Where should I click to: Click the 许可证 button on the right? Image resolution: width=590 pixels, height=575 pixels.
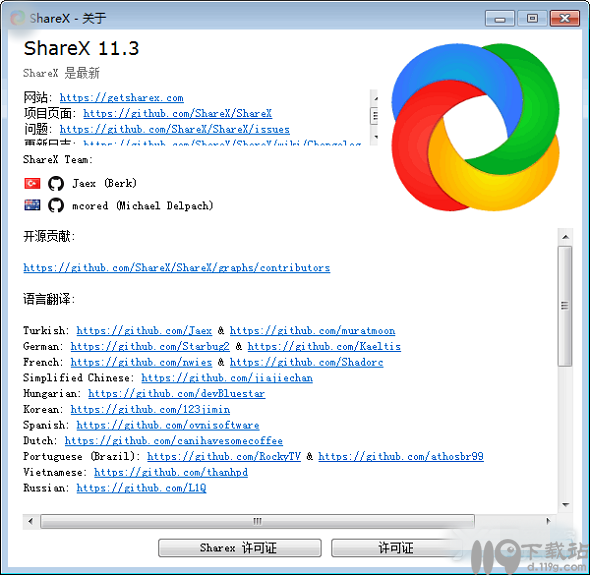click(396, 548)
